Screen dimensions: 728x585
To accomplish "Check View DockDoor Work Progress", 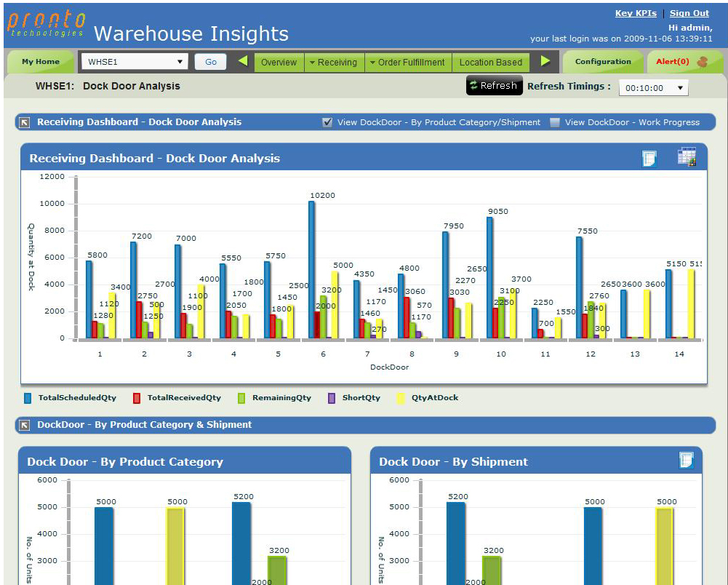I will click(x=554, y=123).
